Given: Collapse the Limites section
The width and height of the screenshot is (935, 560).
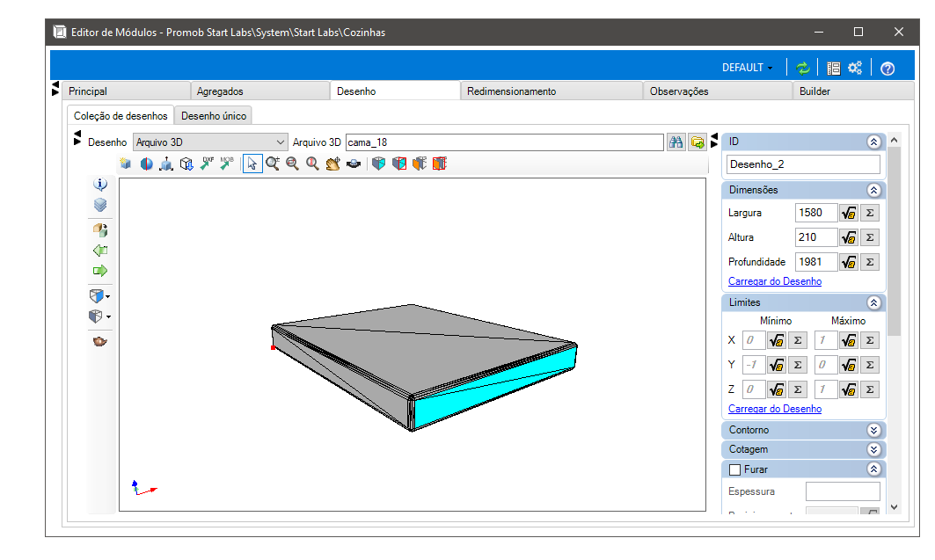Looking at the screenshot, I should (x=873, y=302).
